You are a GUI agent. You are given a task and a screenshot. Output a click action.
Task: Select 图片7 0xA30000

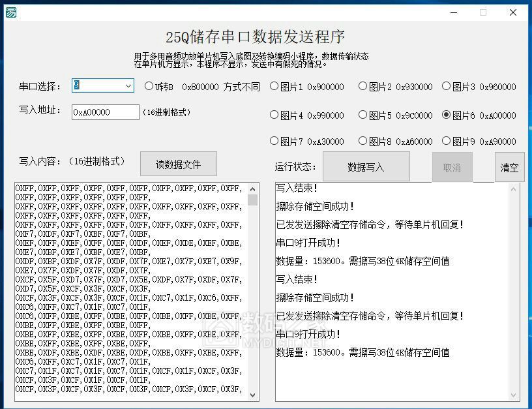(x=274, y=141)
